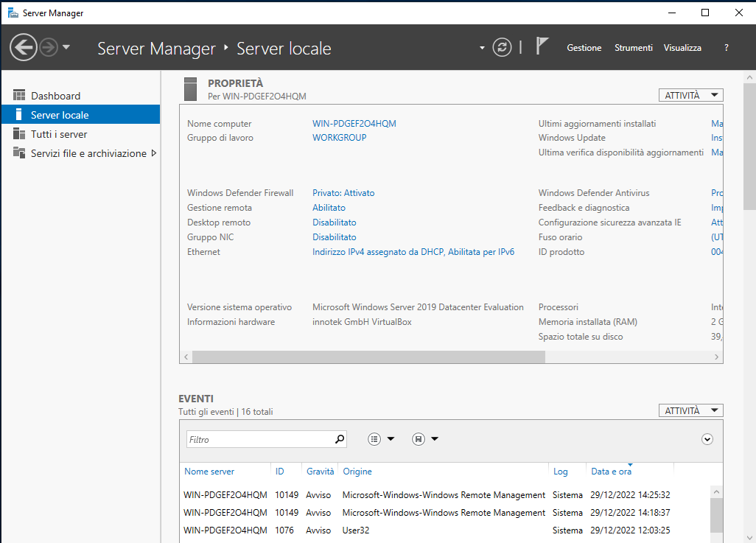Image resolution: width=756 pixels, height=543 pixels.
Task: Select Servizi file e archiviazione in sidebar
Action: [81, 153]
